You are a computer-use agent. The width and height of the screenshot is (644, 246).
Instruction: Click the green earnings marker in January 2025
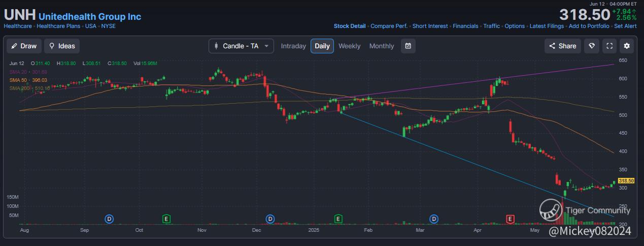point(338,219)
